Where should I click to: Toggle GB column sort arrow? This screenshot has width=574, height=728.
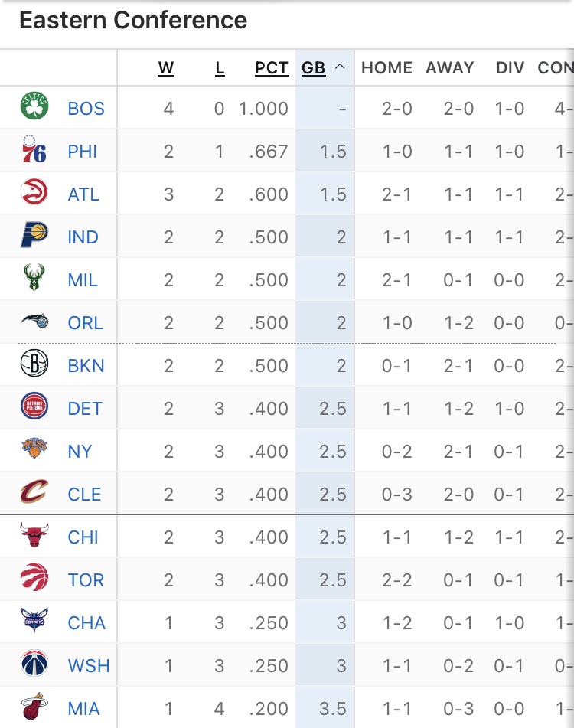click(x=341, y=68)
